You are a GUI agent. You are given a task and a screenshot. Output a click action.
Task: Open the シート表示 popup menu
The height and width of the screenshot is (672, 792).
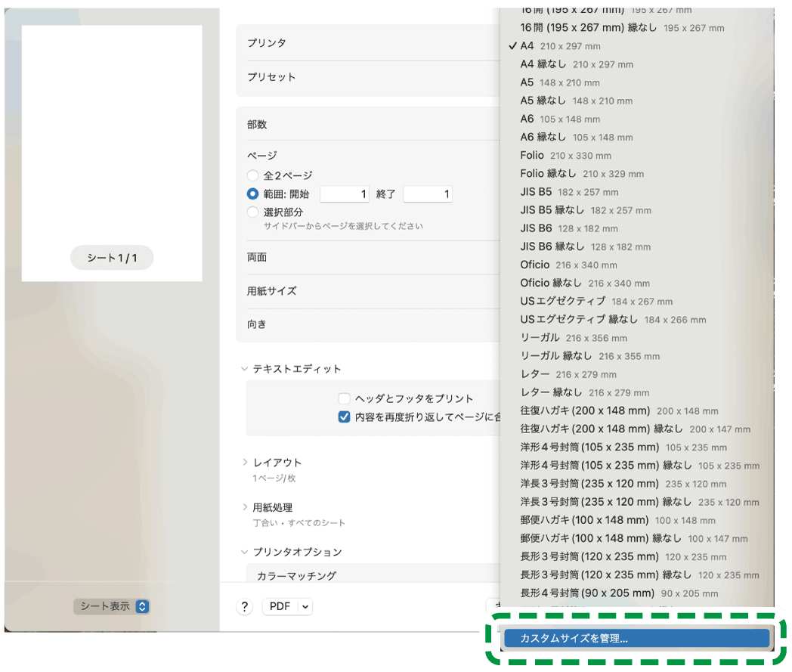[x=112, y=606]
